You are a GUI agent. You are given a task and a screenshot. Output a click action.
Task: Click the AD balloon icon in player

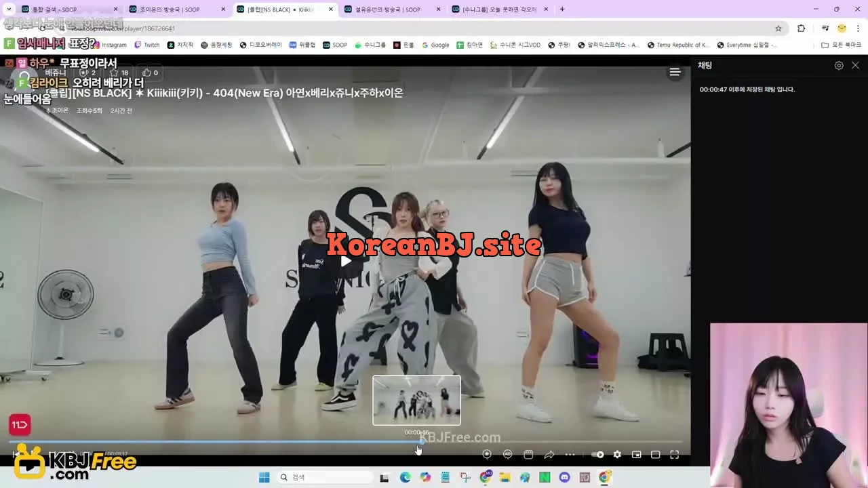(507, 454)
